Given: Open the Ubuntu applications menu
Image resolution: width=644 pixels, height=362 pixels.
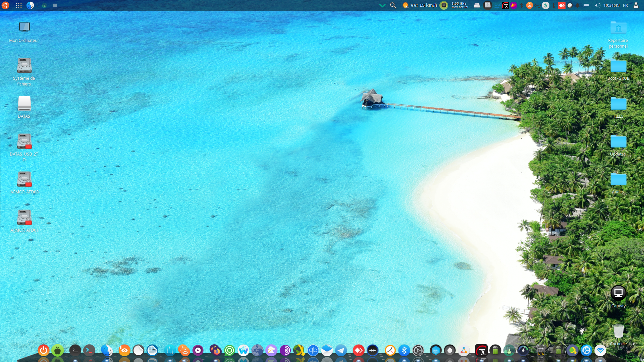Looking at the screenshot, I should pyautogui.click(x=5, y=5).
